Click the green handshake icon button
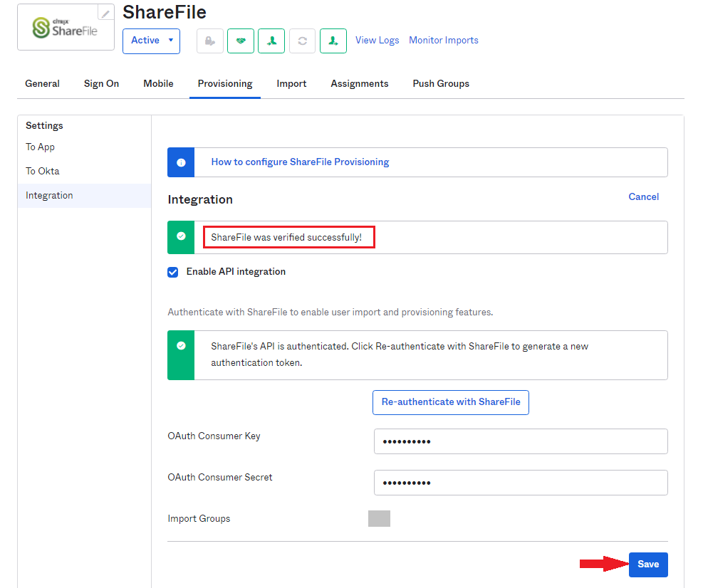 [x=241, y=41]
